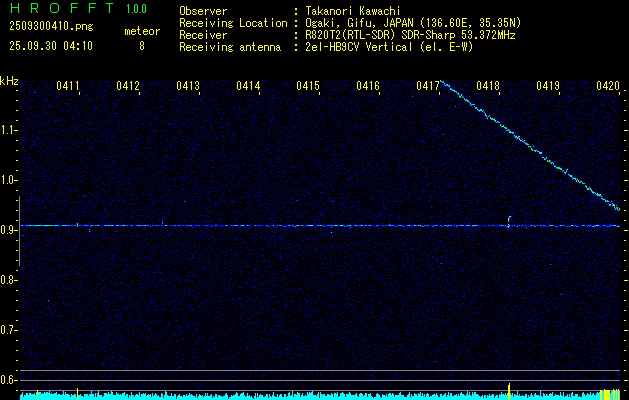The width and height of the screenshot is (629, 400).
Task: Click the HROFFT title text
Action: [55, 9]
